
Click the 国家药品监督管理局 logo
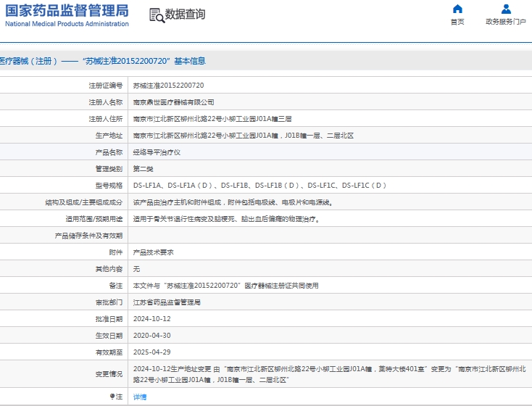67,11
